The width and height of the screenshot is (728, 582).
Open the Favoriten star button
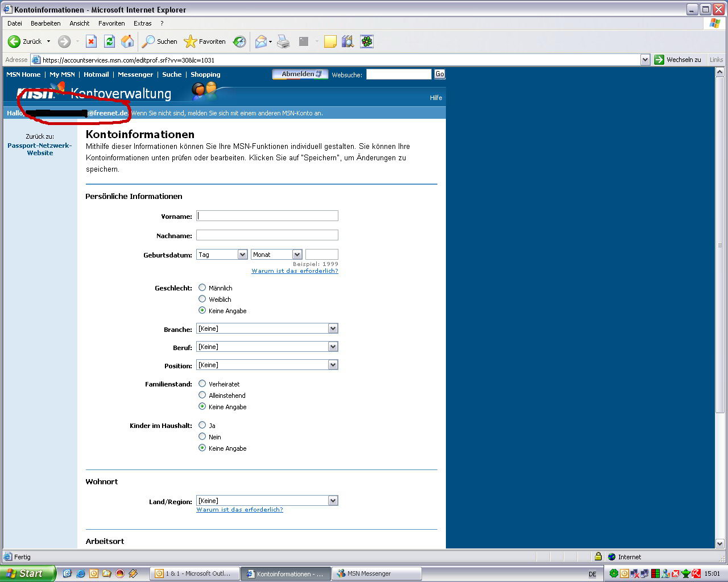click(205, 41)
